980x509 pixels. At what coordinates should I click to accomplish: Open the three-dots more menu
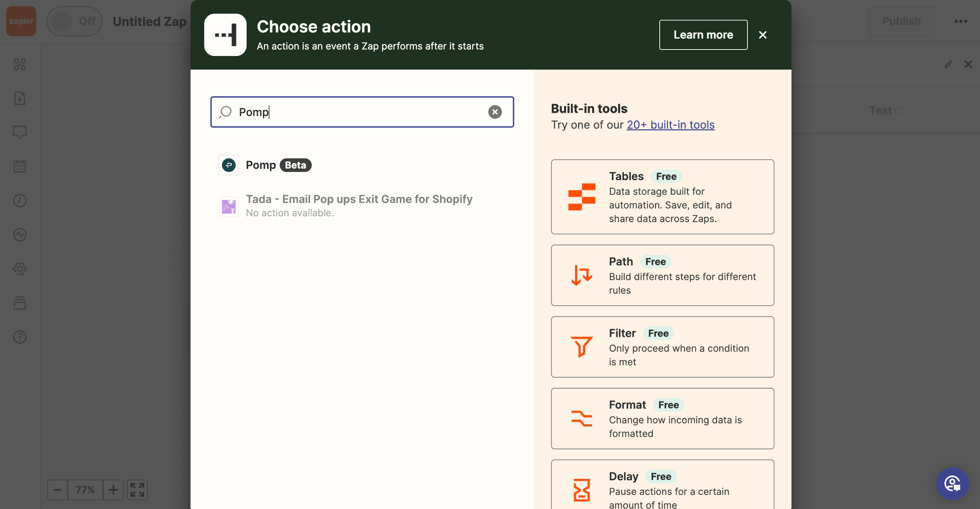click(x=960, y=21)
